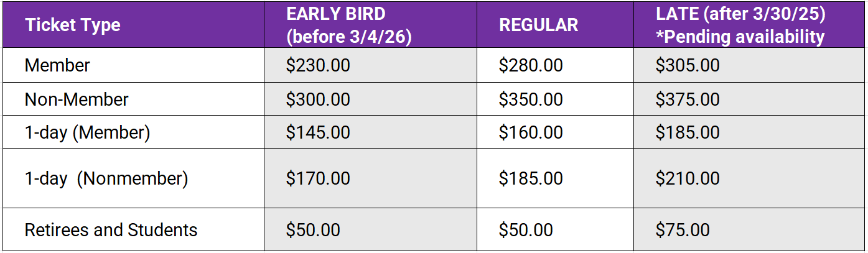Select the $305.00 Member late price
The image size is (868, 253).
click(x=688, y=66)
